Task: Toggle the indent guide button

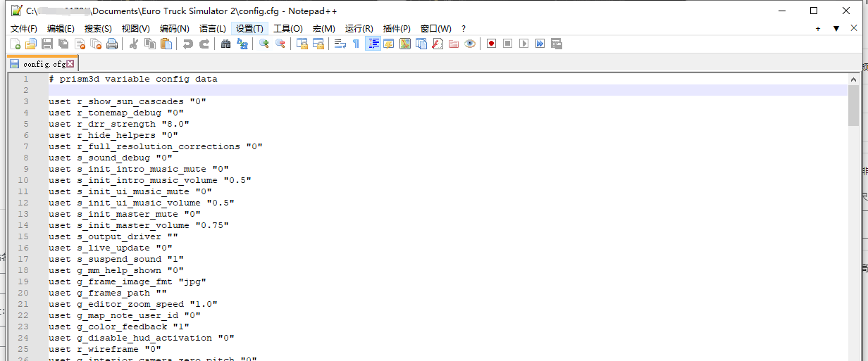Action: click(373, 44)
